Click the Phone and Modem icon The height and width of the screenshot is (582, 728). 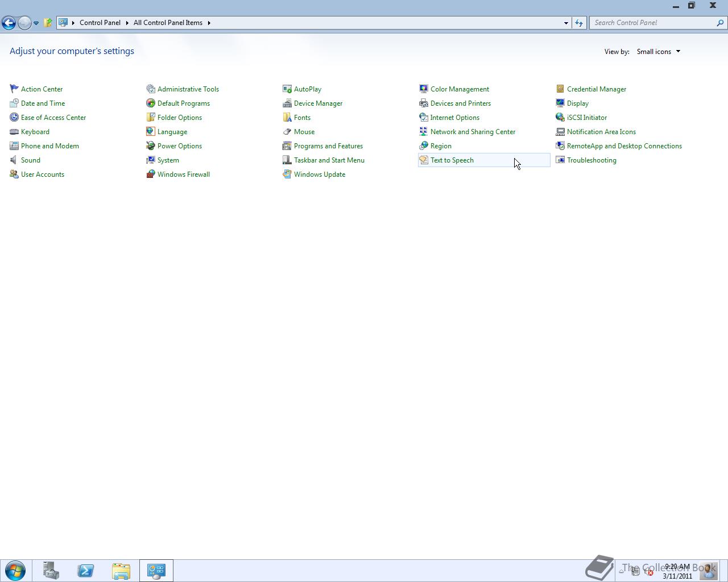pyautogui.click(x=14, y=145)
